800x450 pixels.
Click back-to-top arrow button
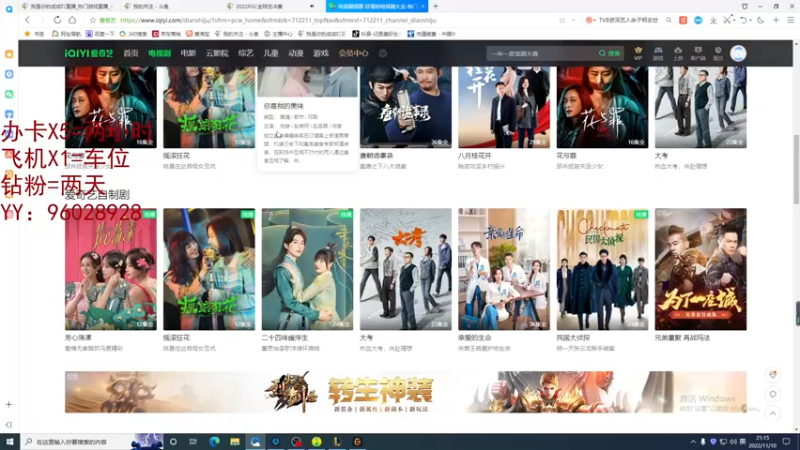tap(772, 414)
